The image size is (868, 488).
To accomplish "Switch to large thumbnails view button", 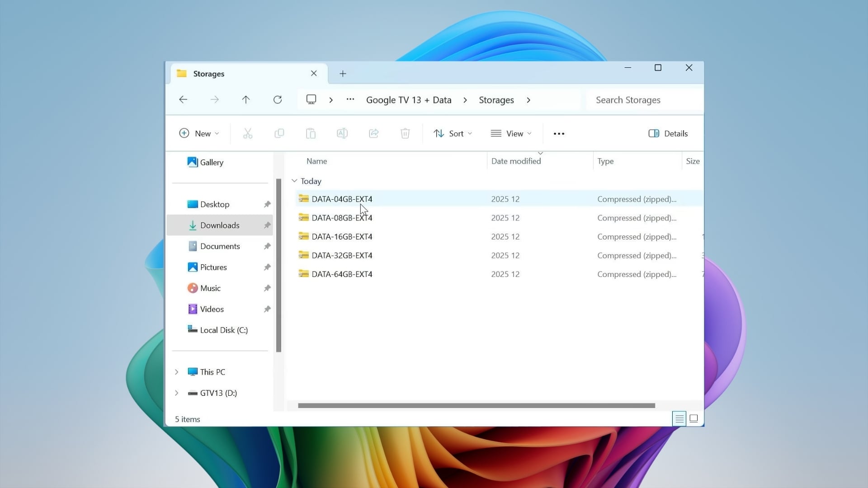I will click(694, 419).
